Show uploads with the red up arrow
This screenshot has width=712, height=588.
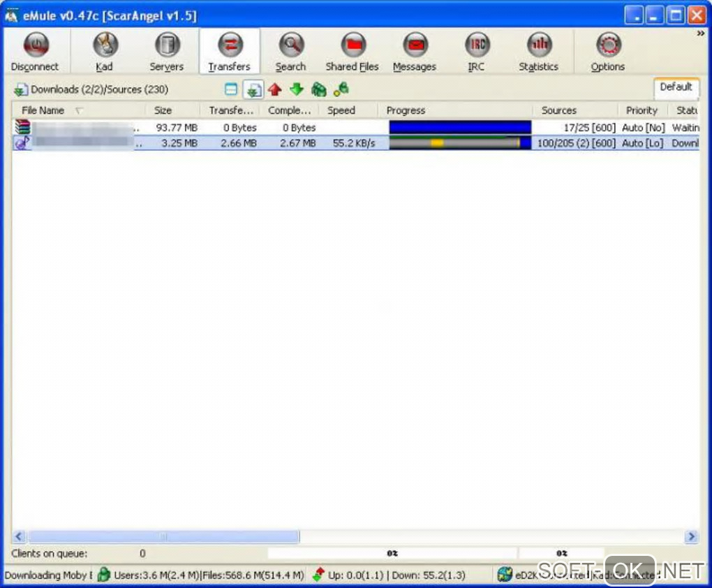point(275,89)
